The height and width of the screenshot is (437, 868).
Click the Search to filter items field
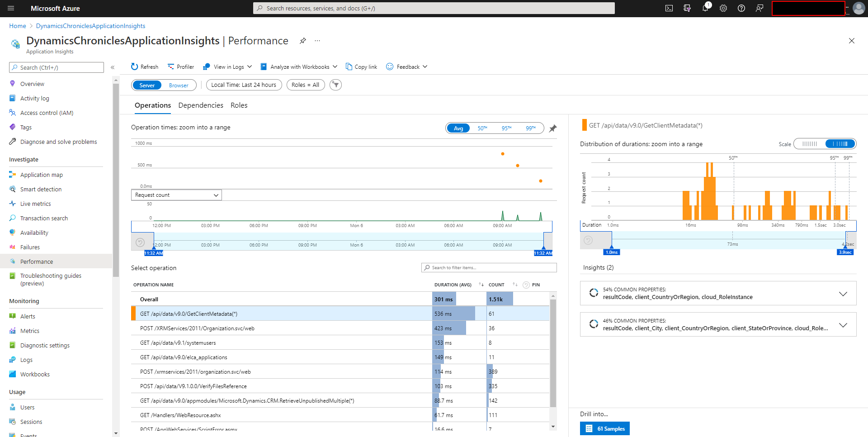tap(488, 267)
